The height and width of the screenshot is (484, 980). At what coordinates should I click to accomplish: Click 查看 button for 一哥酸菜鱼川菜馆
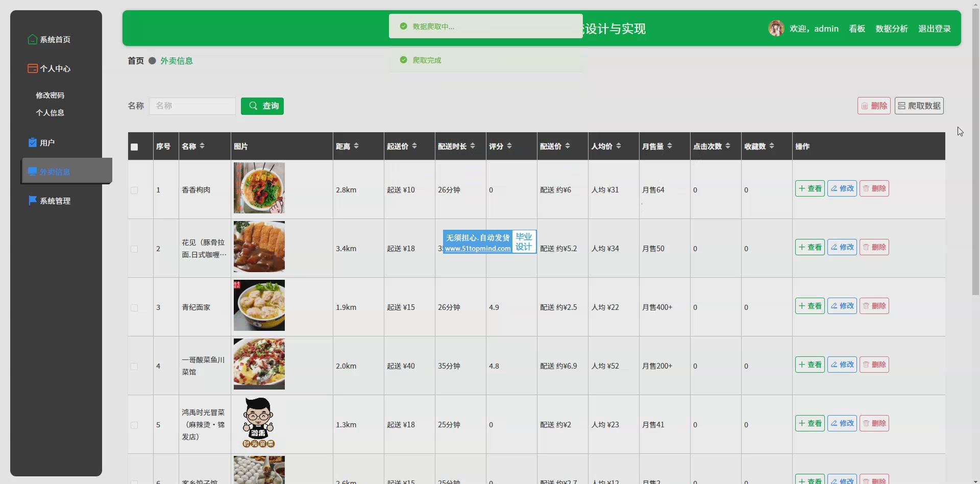tap(810, 365)
